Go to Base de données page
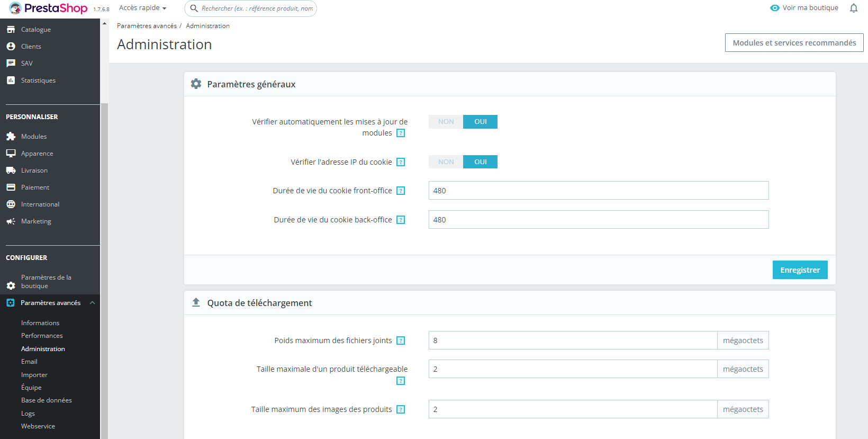This screenshot has width=868, height=439. tap(46, 400)
